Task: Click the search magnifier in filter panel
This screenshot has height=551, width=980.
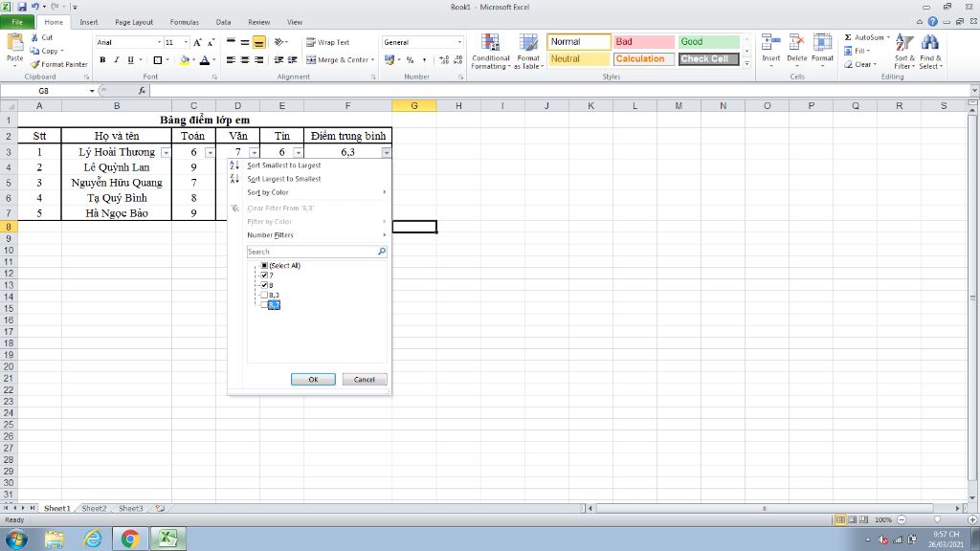Action: pos(381,252)
